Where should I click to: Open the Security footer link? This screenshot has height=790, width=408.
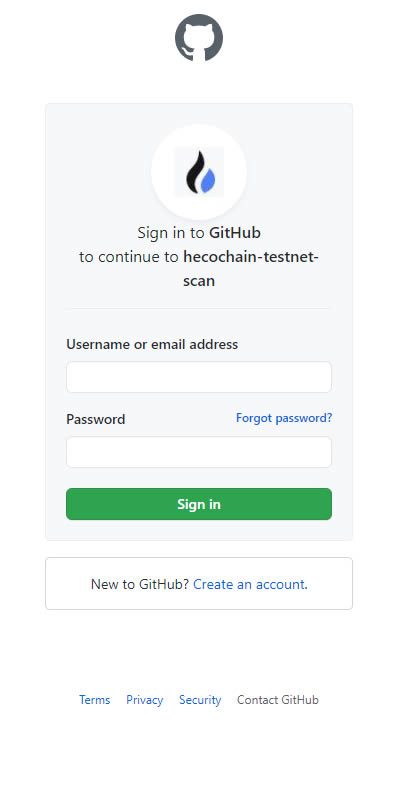click(x=200, y=700)
